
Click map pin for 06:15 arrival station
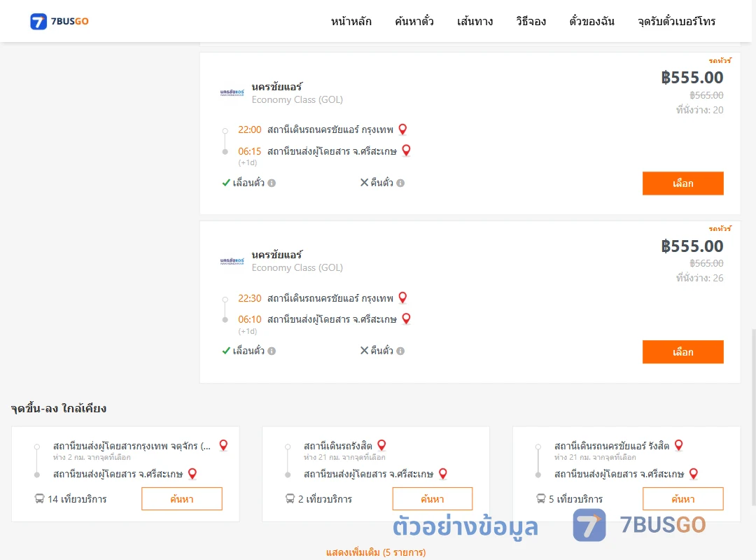coord(406,150)
